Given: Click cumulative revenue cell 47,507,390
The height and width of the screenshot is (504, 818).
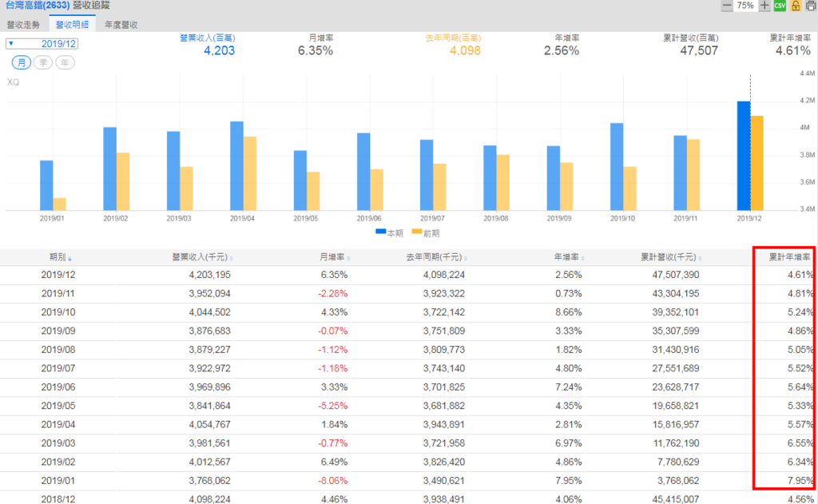Looking at the screenshot, I should pos(676,275).
